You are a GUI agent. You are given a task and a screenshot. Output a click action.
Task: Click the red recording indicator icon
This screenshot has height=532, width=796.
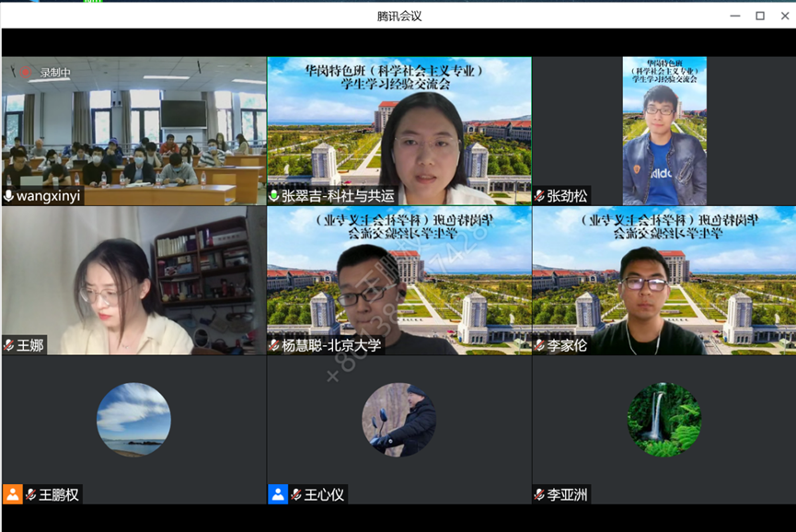25,72
